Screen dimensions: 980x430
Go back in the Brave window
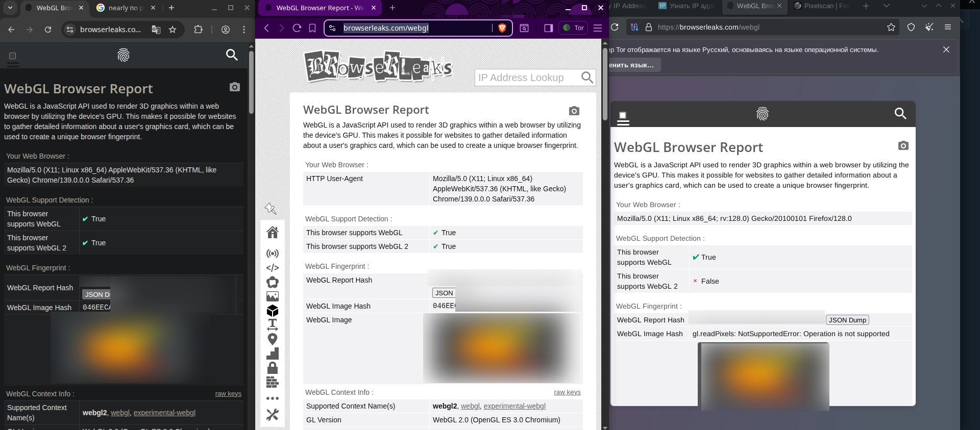(266, 28)
